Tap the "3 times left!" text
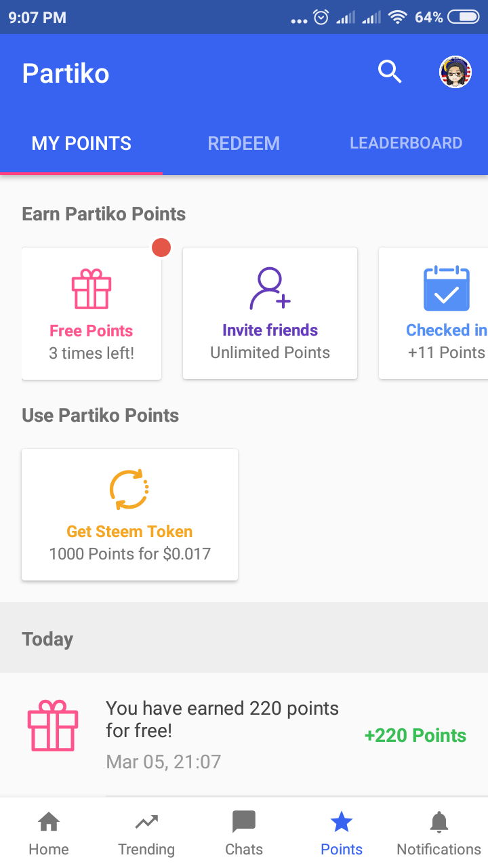This screenshot has width=488, height=868. click(x=91, y=353)
